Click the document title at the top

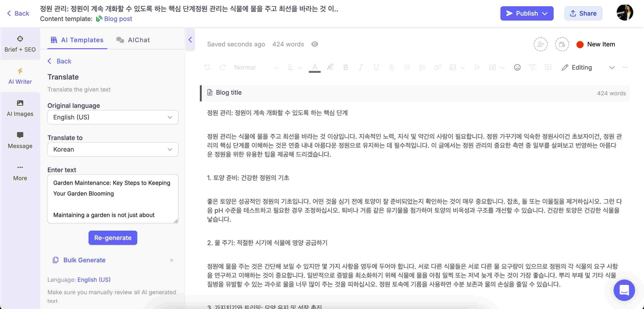pyautogui.click(x=189, y=9)
